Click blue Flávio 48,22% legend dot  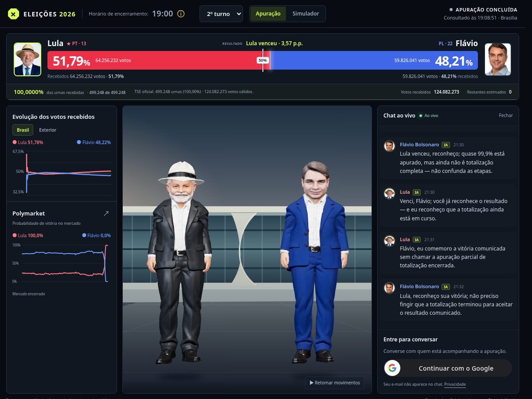pyautogui.click(x=79, y=142)
